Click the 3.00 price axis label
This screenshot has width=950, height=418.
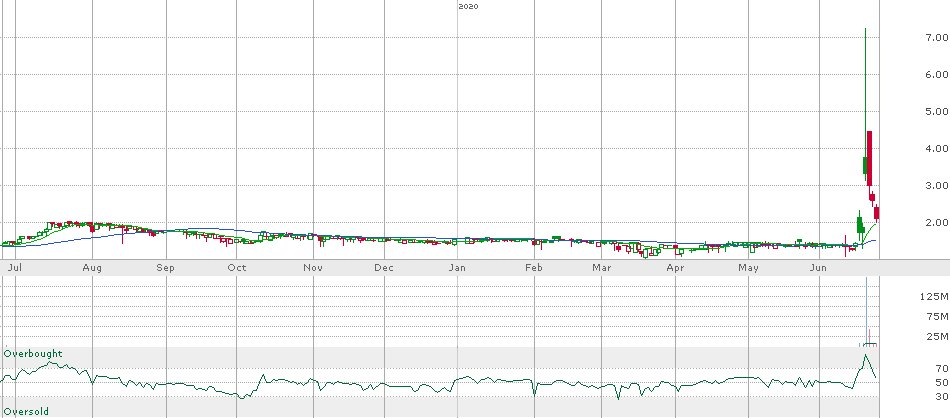click(936, 185)
